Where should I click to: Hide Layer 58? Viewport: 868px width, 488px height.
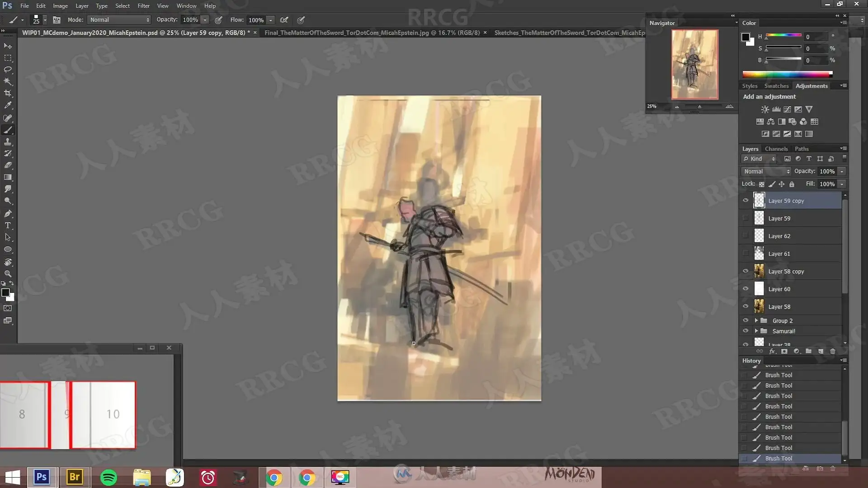coord(745,306)
